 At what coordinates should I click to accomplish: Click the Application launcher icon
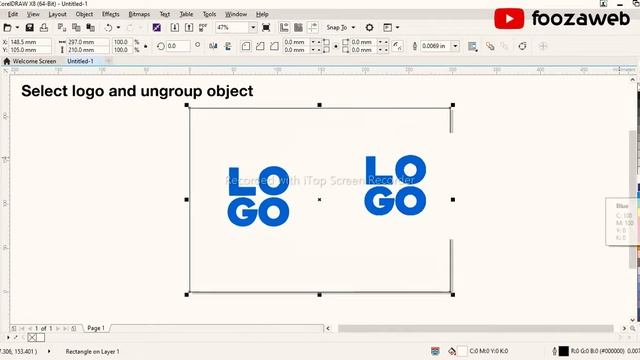[x=387, y=28]
